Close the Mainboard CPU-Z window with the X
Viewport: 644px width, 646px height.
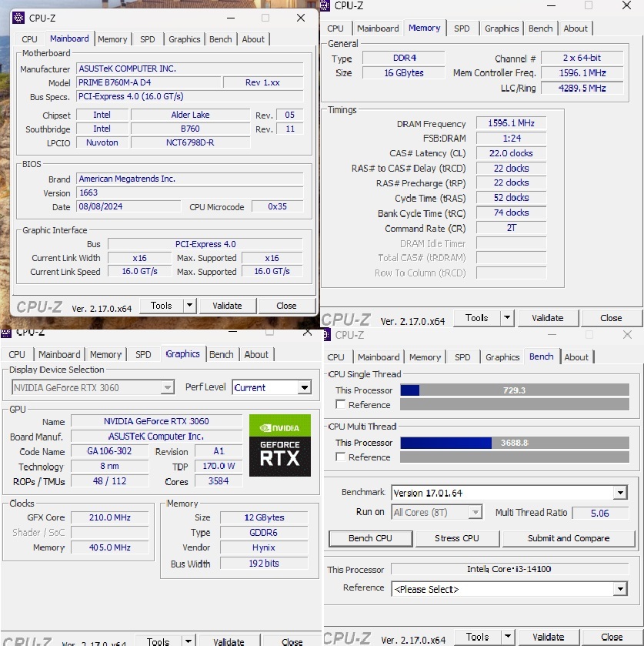coord(301,18)
